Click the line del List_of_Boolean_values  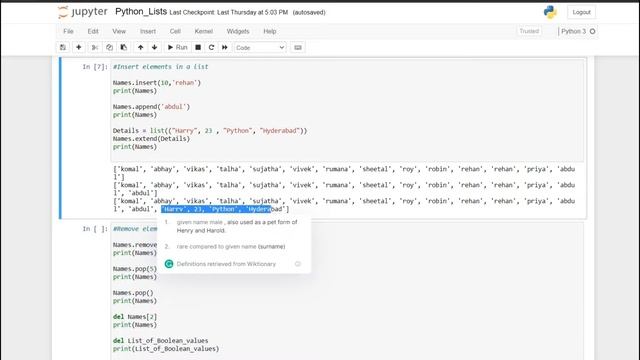point(160,341)
